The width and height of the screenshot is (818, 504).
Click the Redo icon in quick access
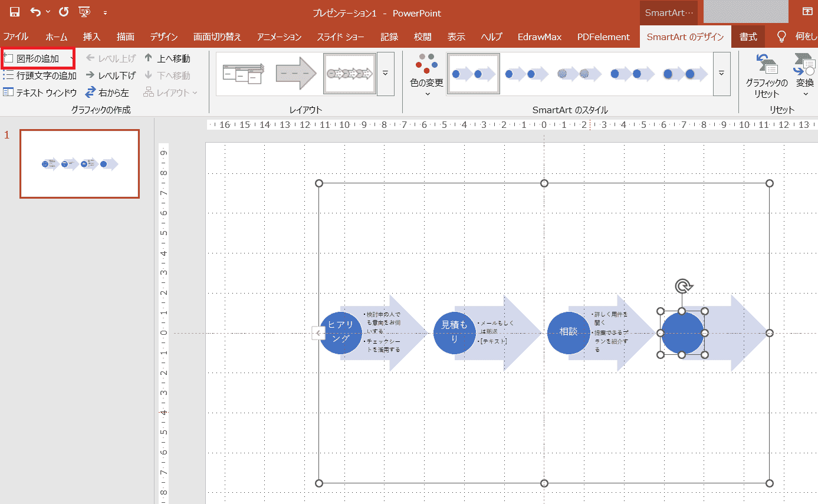(x=64, y=12)
